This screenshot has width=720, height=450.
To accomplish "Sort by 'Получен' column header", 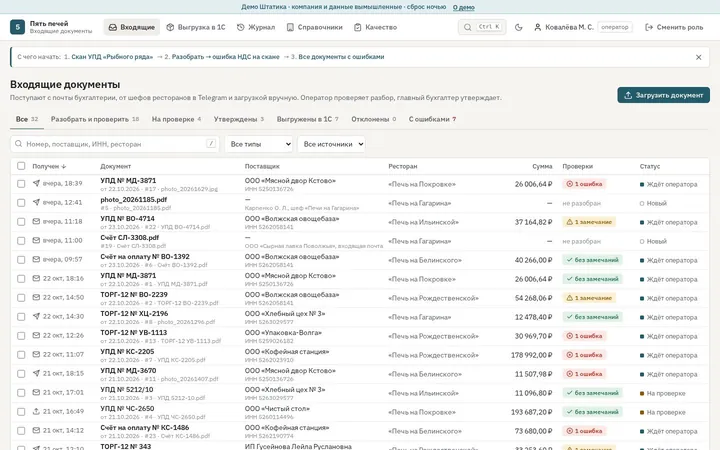I will 49,166.
